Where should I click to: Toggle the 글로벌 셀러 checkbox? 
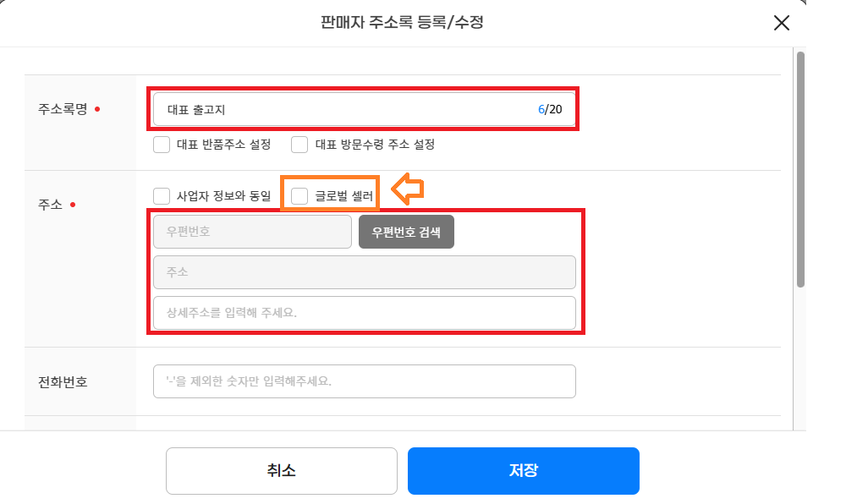pos(299,196)
